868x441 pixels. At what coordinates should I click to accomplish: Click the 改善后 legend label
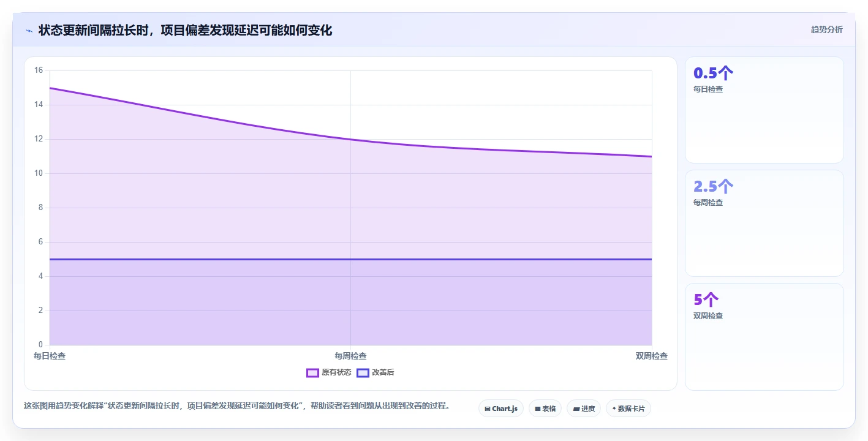click(x=383, y=372)
